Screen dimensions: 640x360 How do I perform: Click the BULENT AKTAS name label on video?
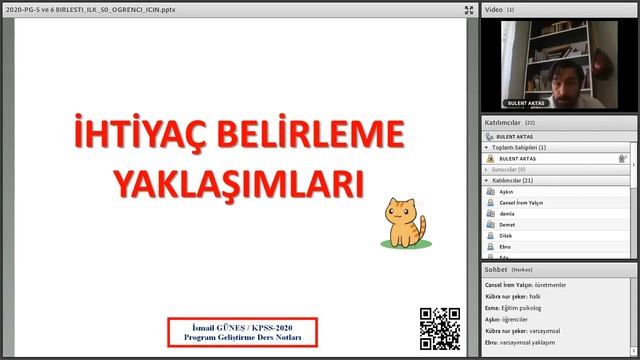click(x=526, y=103)
